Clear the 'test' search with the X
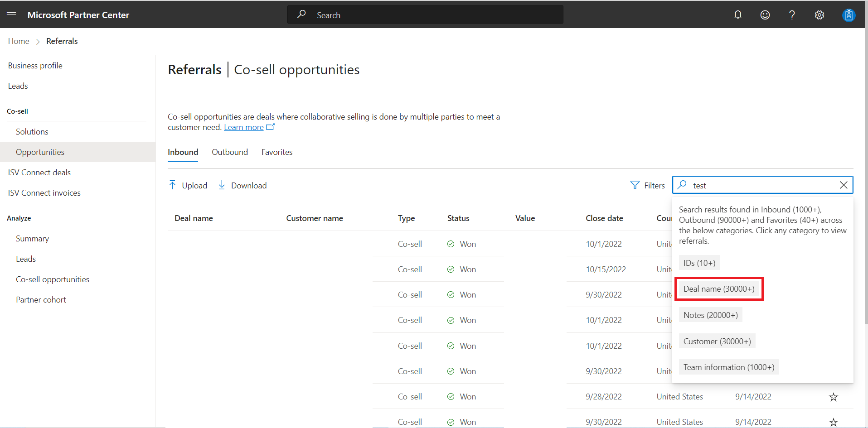The image size is (868, 428). [844, 185]
